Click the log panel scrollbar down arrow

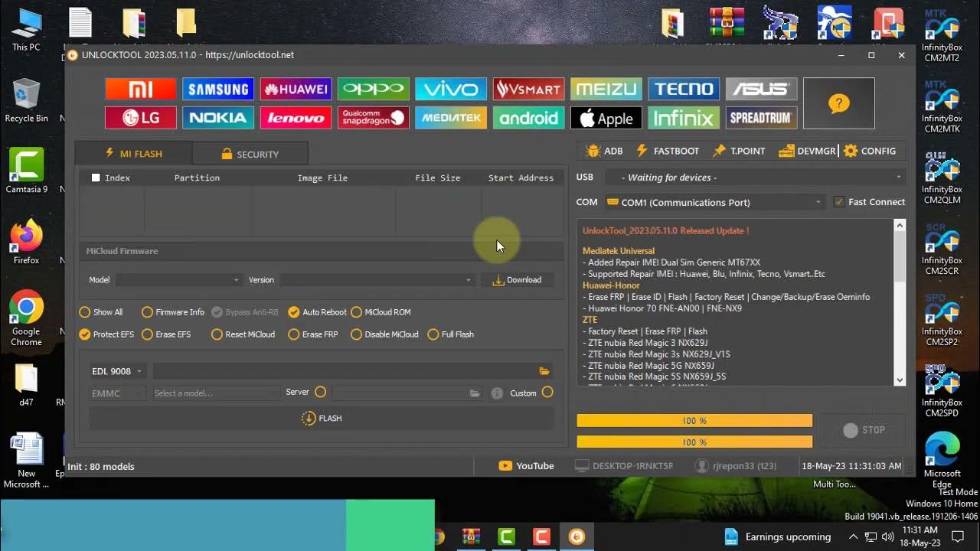900,380
